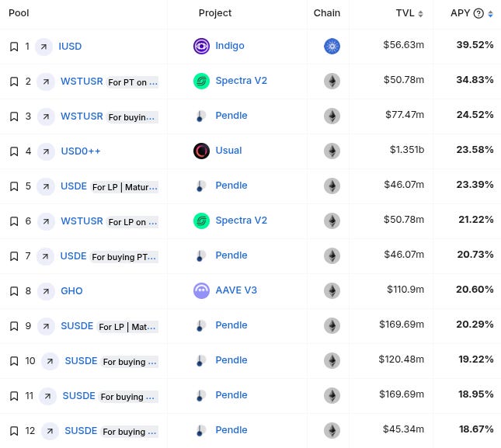Click the 'For buying PT...' tag
Viewport: 501px width, 448px height.
[124, 257]
